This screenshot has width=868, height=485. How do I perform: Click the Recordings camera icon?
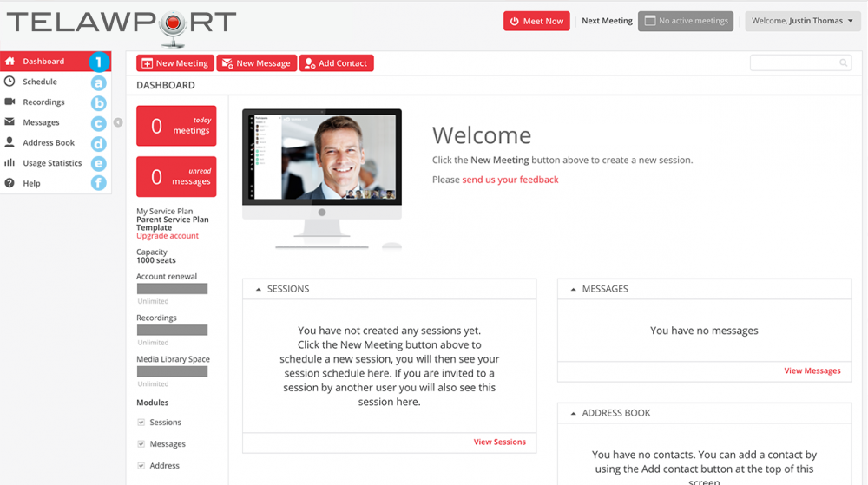coord(10,102)
